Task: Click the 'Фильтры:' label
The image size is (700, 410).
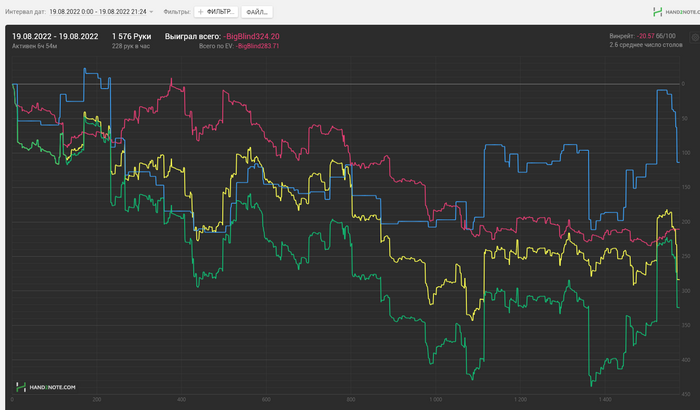Action: tap(177, 12)
